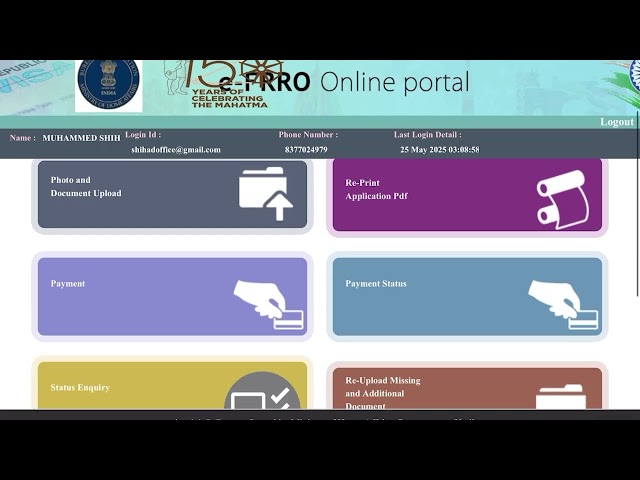Screen dimensions: 640x480
Task: Log out using the Logout link
Action: click(x=617, y=122)
